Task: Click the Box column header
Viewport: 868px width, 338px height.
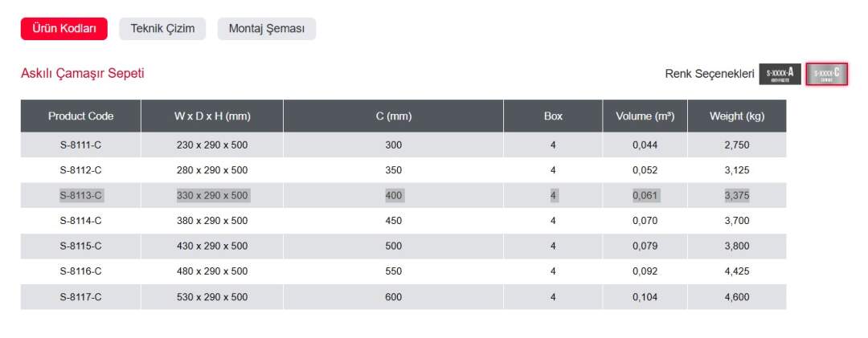Action: 553,116
